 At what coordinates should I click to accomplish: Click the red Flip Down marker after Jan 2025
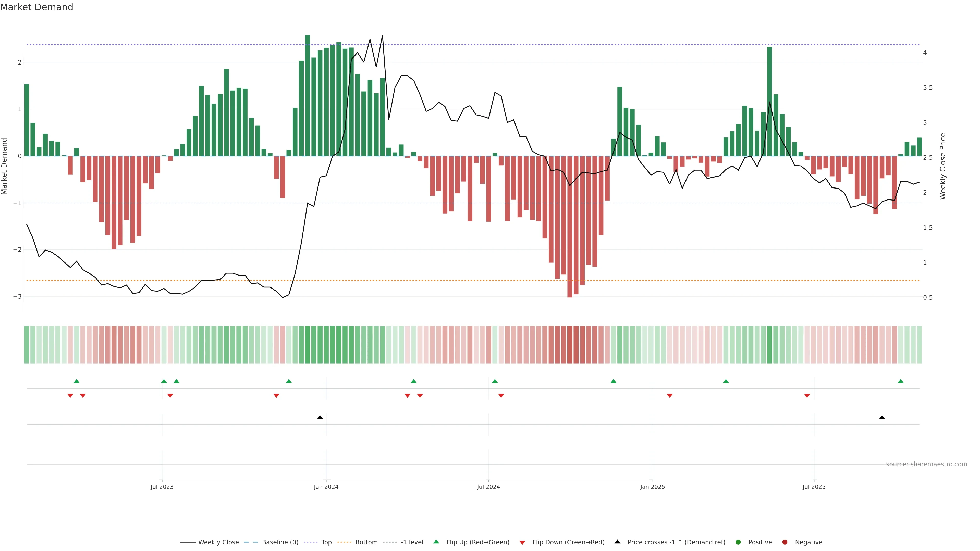point(670,396)
